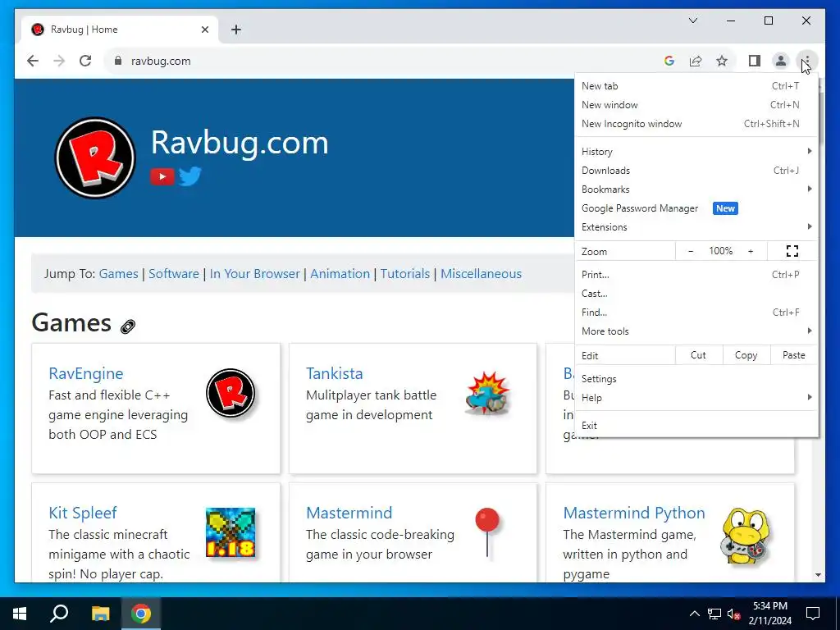Choose Print... from the menu
Screen dimensions: 840x630
click(696, 274)
